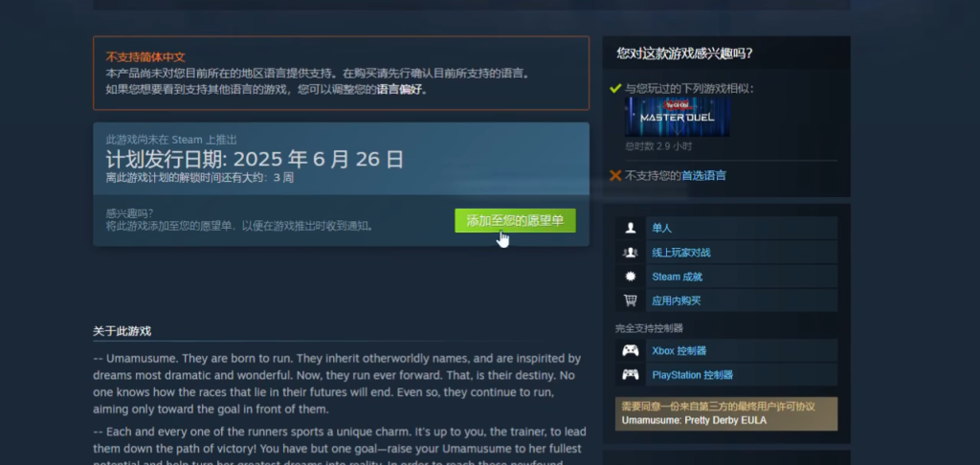Click the 关于此游戏 section heading

[122, 331]
